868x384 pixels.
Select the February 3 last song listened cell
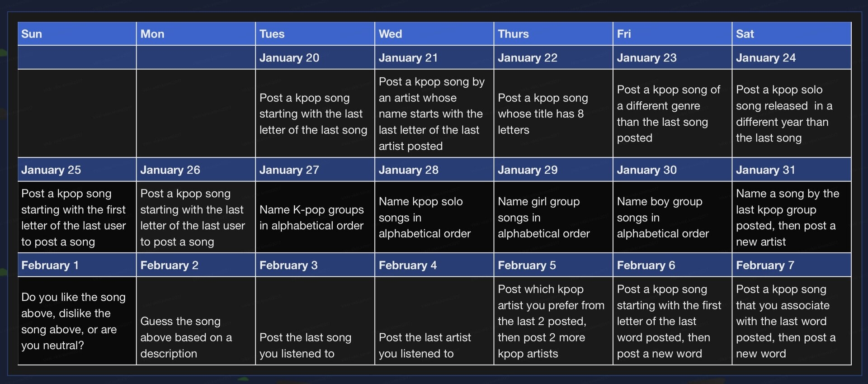coord(315,321)
